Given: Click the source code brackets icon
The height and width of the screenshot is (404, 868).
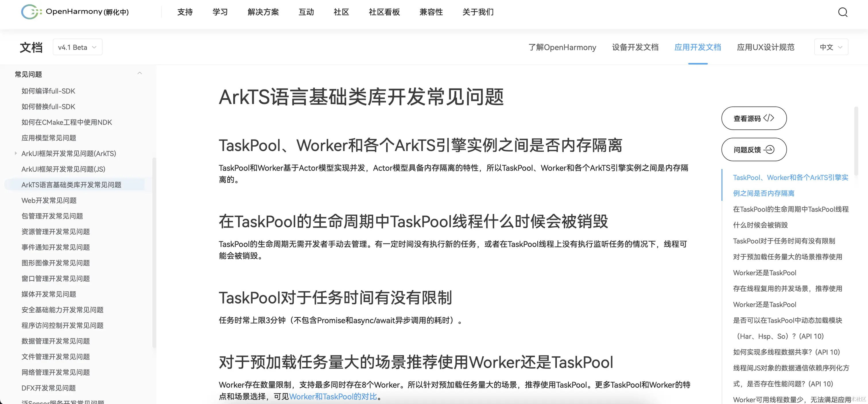Looking at the screenshot, I should click(769, 118).
